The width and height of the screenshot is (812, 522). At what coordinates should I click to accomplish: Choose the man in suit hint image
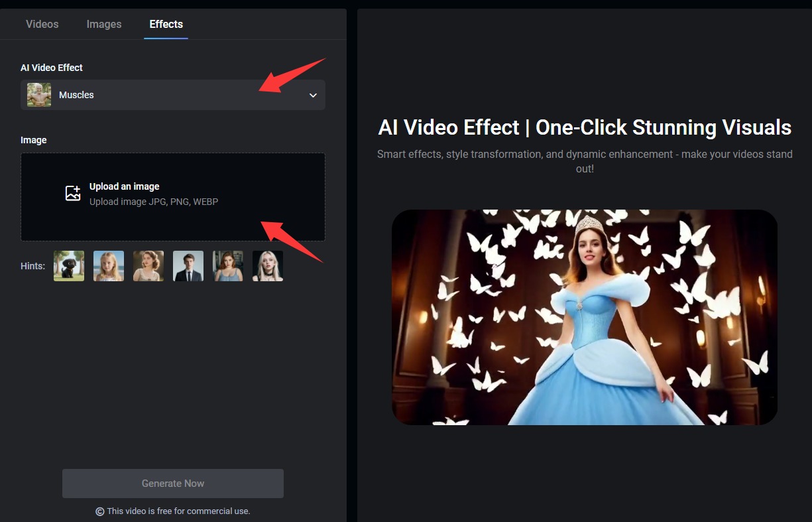pos(188,266)
